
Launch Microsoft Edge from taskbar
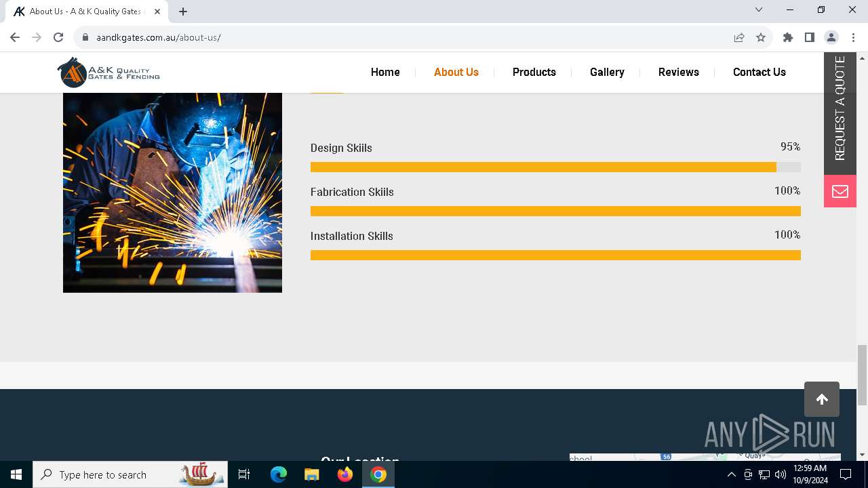pos(279,474)
